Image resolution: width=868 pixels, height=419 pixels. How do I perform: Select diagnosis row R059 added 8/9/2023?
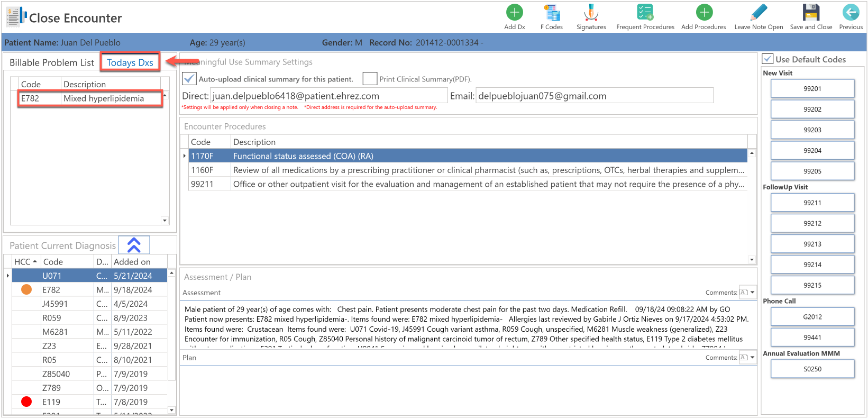(x=90, y=318)
